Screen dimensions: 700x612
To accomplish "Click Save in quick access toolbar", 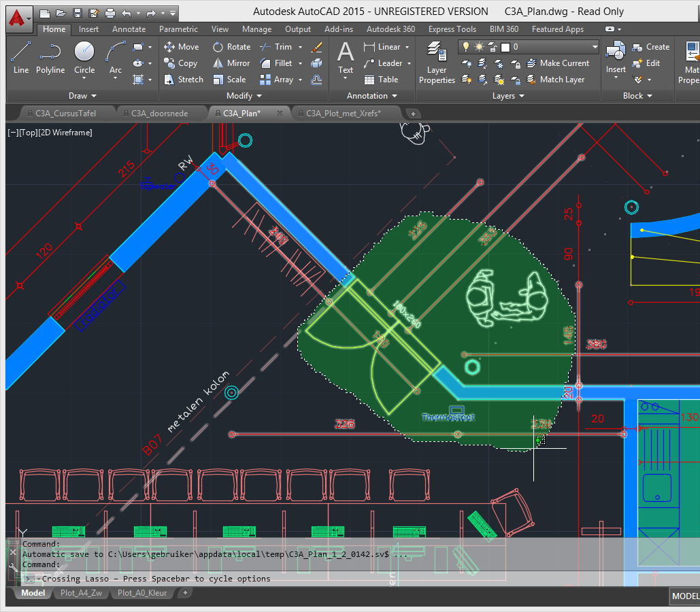I will [78, 14].
